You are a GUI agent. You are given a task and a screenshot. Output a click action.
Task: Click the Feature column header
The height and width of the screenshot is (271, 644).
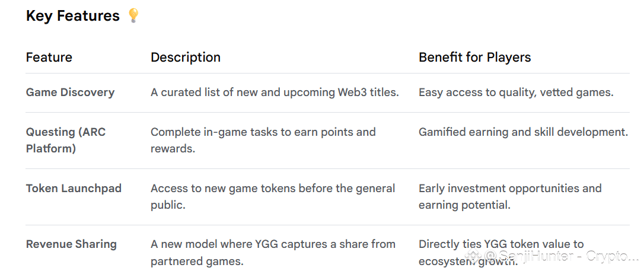pyautogui.click(x=49, y=57)
